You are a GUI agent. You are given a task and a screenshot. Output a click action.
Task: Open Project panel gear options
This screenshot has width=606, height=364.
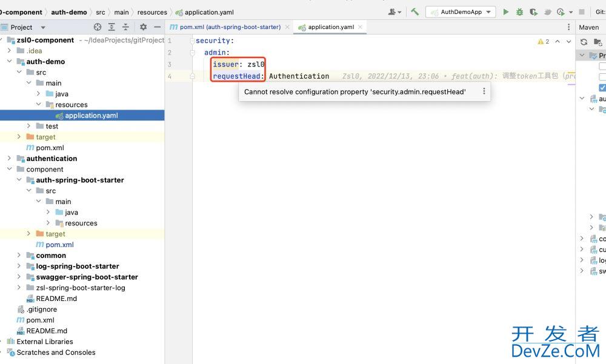click(143, 27)
